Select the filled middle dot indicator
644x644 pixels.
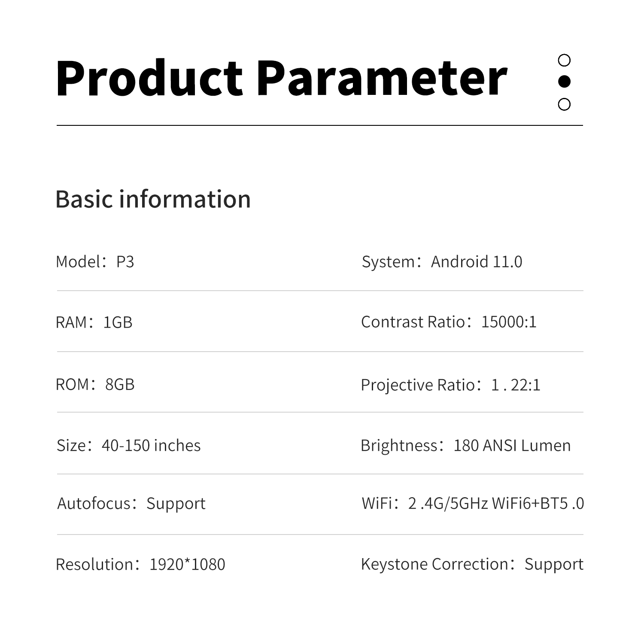tap(564, 81)
